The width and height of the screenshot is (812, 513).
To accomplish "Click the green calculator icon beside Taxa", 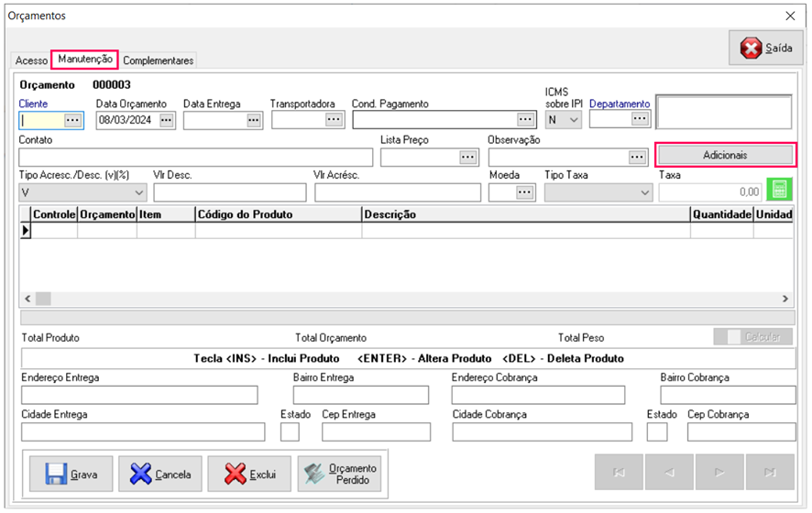I will 779,191.
